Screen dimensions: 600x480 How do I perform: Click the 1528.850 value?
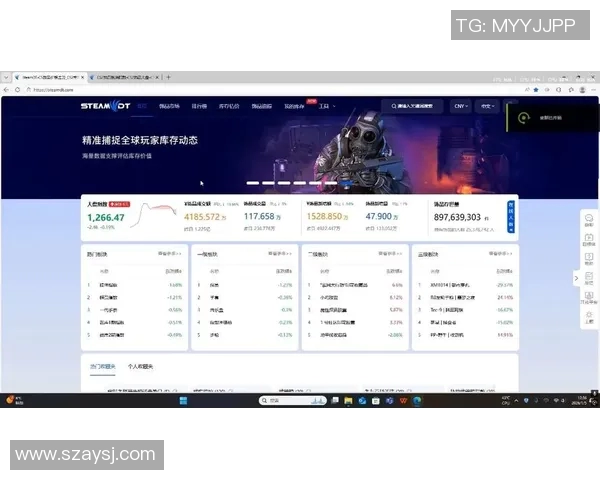coord(324,216)
